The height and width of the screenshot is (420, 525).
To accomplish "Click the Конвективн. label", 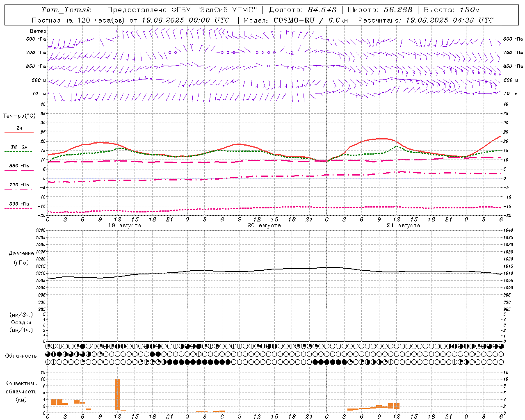I will (21, 383).
